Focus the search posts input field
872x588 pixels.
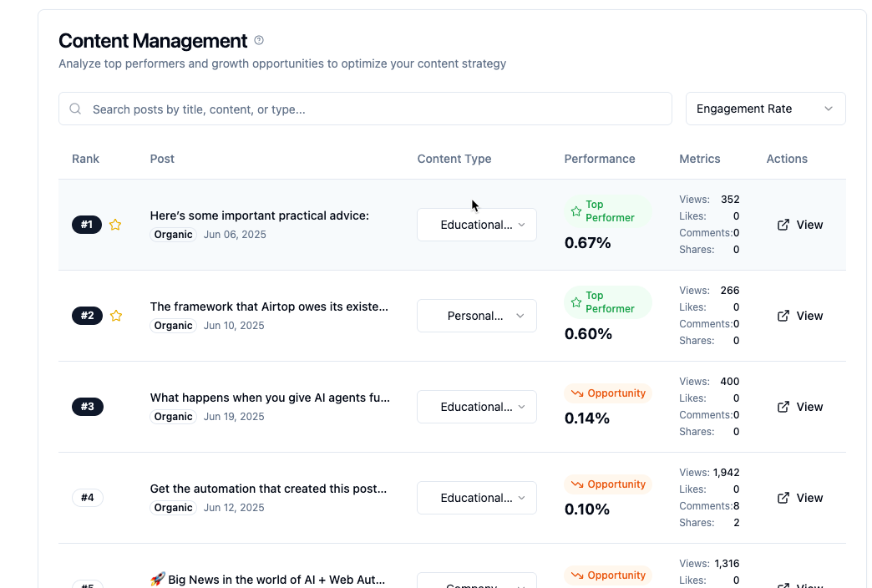[376, 109]
